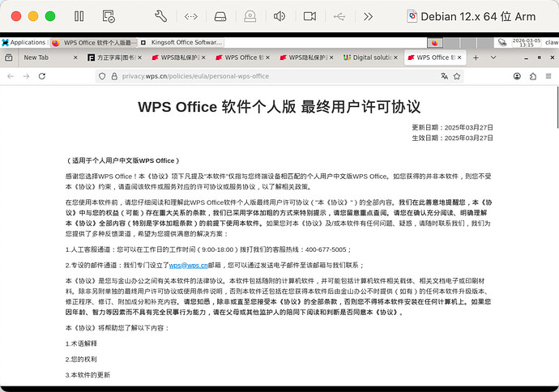The image size is (559, 392).
Task: Click the 3.本软件的更新 list item
Action: [x=87, y=375]
